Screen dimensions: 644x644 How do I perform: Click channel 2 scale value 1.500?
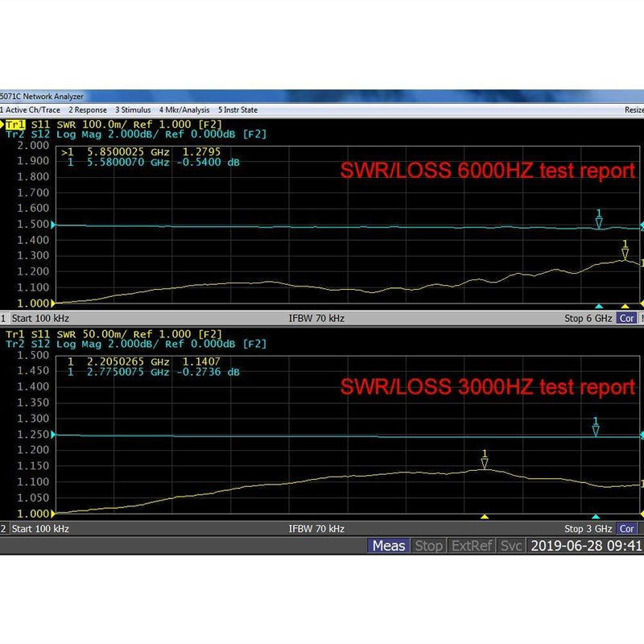tap(33, 355)
